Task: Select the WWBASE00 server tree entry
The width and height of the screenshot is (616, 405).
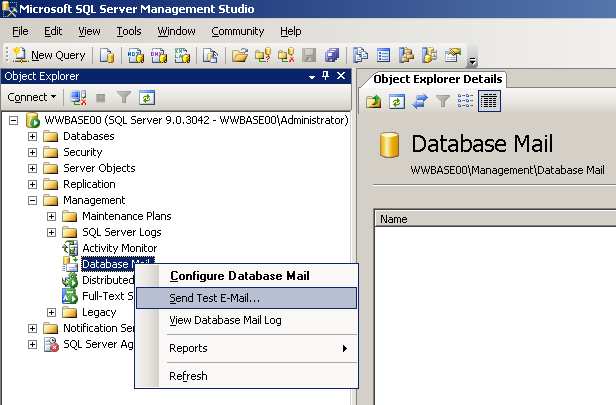Action: tap(196, 120)
